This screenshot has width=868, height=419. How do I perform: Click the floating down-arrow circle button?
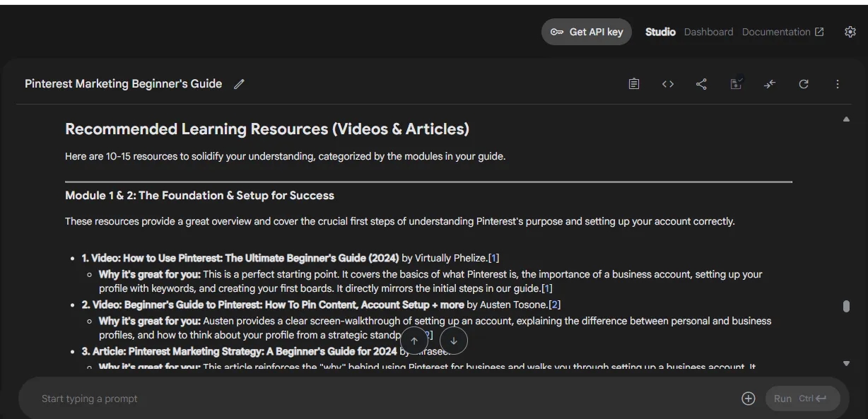454,341
